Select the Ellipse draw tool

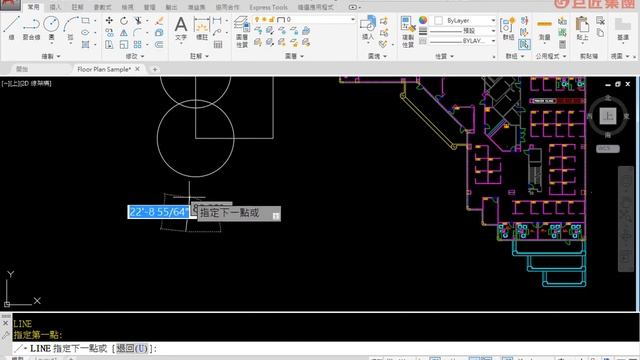(x=85, y=32)
